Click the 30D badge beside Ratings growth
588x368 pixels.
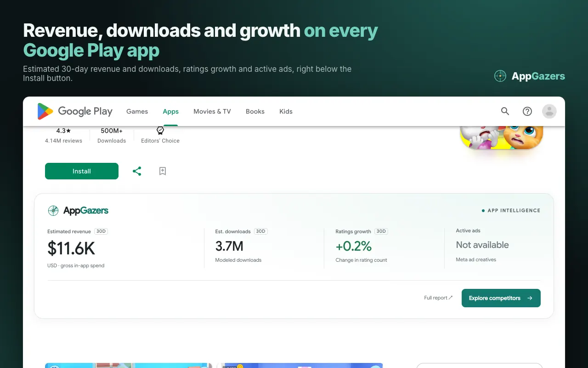[x=381, y=231]
